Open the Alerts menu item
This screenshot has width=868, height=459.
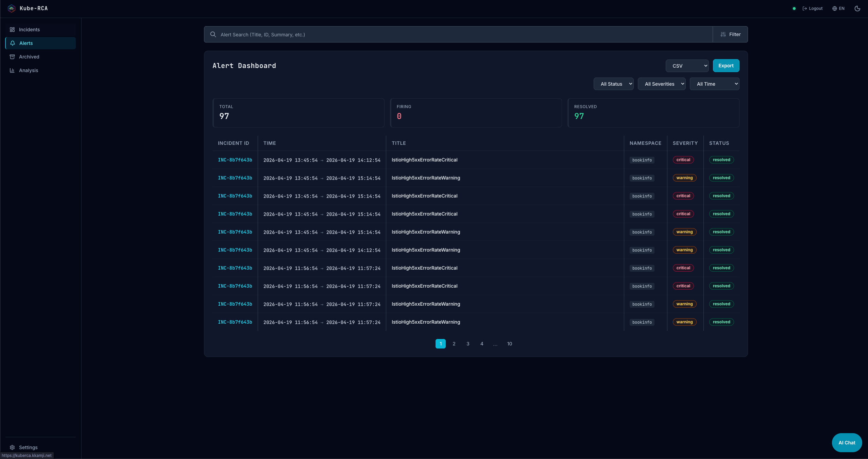pyautogui.click(x=40, y=43)
